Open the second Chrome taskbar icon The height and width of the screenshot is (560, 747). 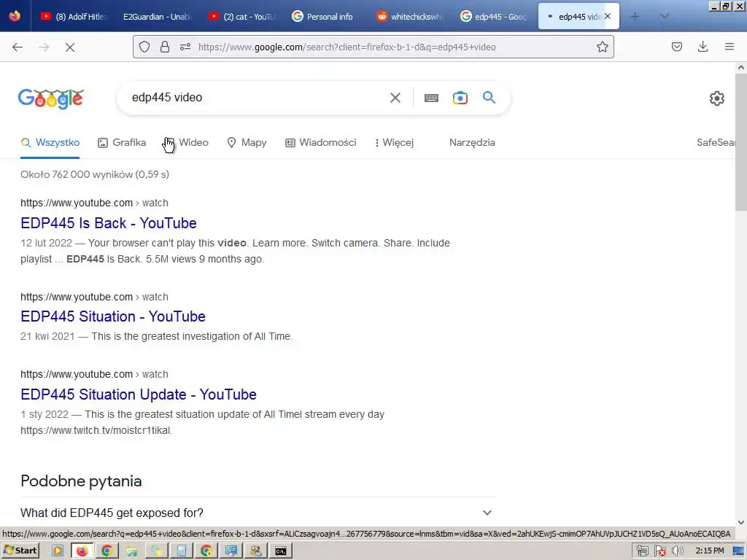click(206, 551)
